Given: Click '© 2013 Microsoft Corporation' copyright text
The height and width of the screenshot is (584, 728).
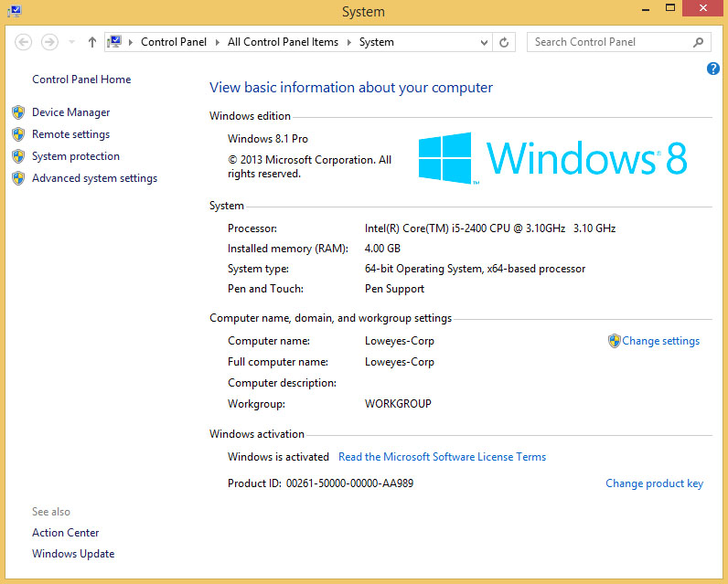Looking at the screenshot, I should (x=309, y=166).
